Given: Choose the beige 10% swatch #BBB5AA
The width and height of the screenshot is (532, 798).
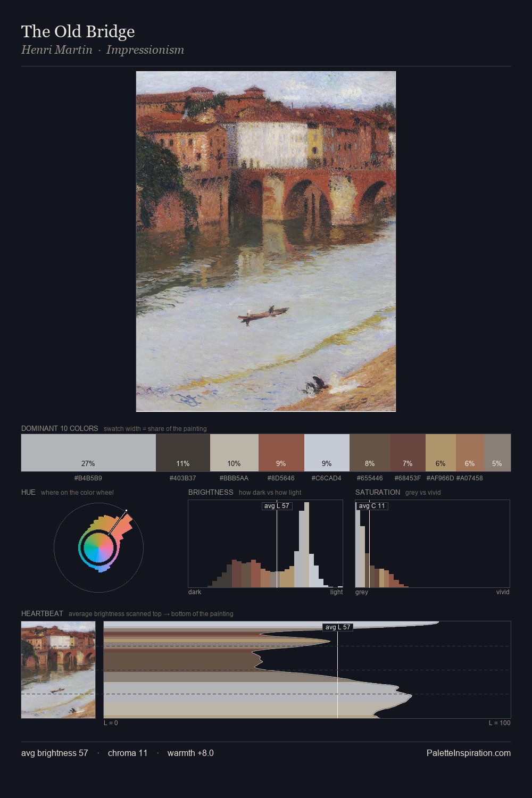Looking at the screenshot, I should click(234, 453).
